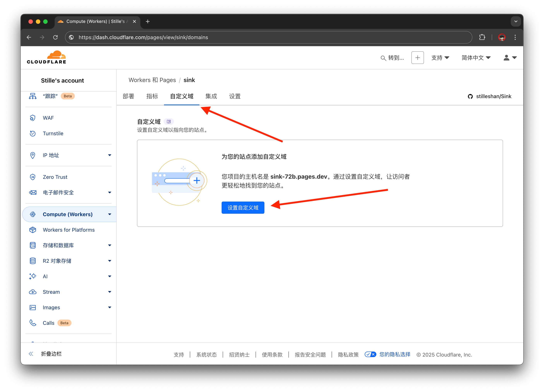
Task: Click the AI sparkle icon
Action: point(33,276)
